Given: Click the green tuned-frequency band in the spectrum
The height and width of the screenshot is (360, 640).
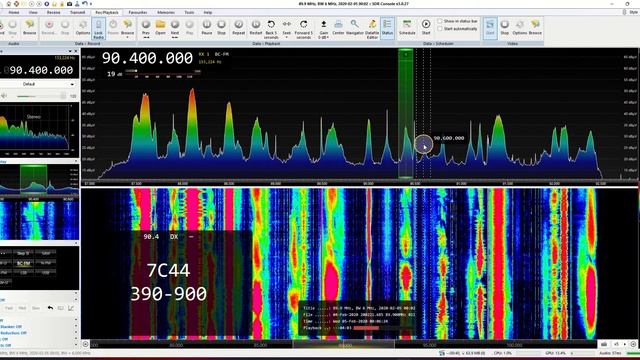Looking at the screenshot, I should [406, 113].
